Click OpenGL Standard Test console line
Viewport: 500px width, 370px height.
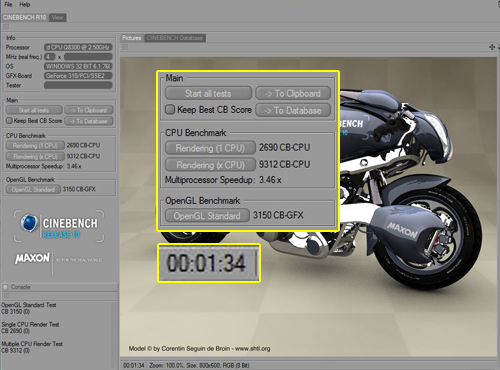click(x=29, y=305)
